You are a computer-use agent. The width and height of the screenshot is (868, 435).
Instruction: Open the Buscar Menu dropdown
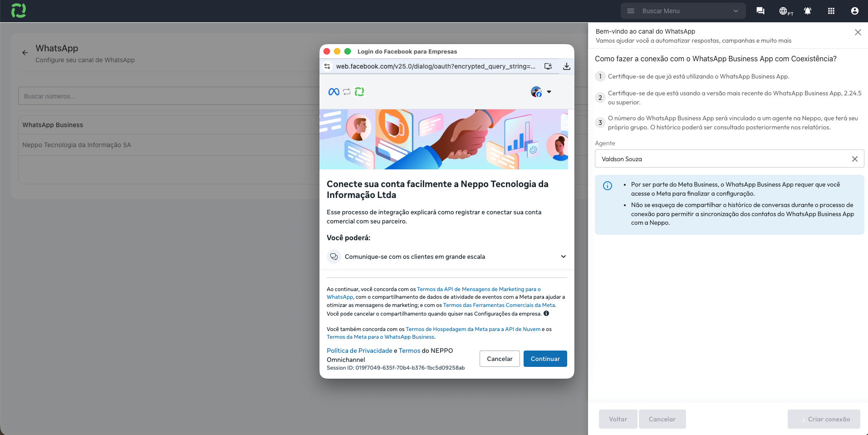683,11
